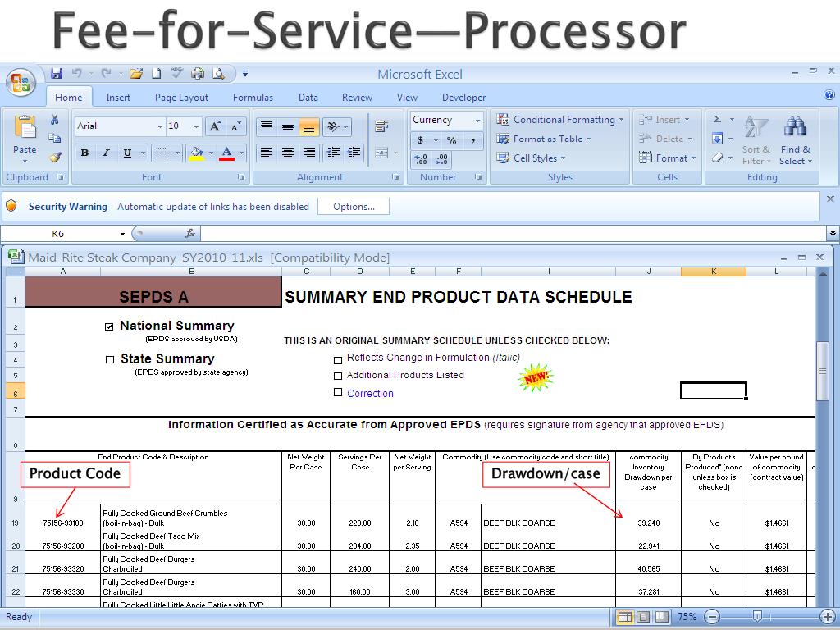
Task: Click the zoom slider handle
Action: pyautogui.click(x=757, y=617)
